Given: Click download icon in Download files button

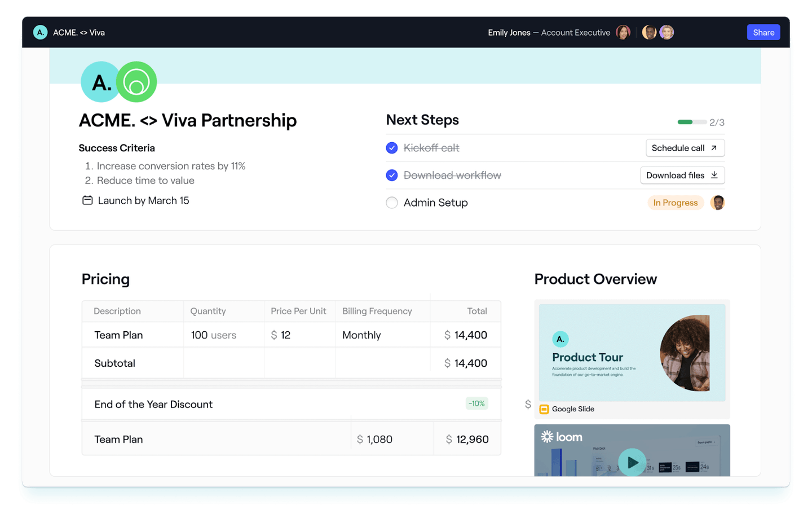Looking at the screenshot, I should coord(714,175).
